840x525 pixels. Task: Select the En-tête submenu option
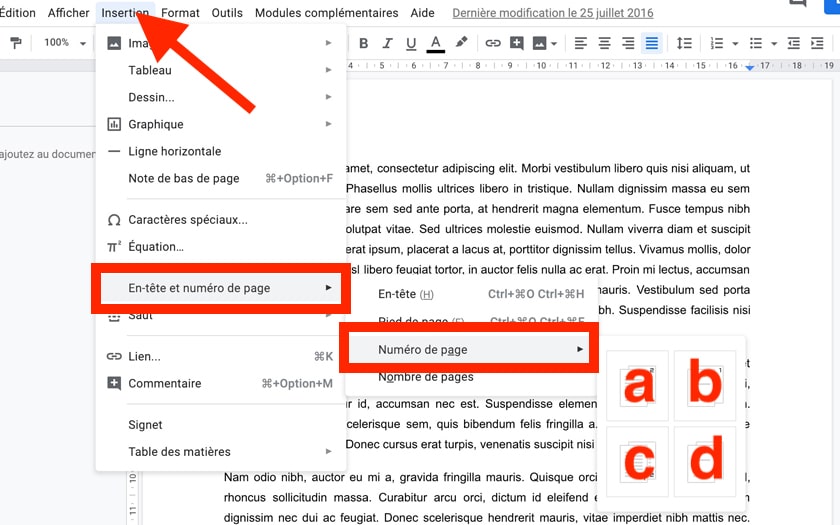pyautogui.click(x=471, y=294)
